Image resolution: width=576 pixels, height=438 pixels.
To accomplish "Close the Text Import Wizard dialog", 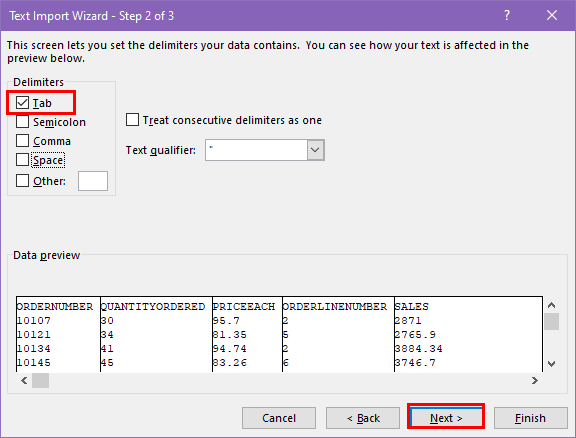I will point(552,15).
